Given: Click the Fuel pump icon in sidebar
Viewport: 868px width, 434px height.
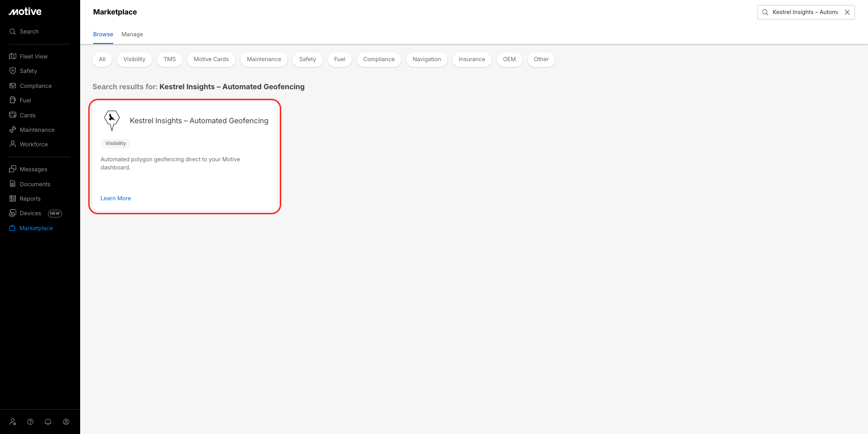Looking at the screenshot, I should click(13, 100).
